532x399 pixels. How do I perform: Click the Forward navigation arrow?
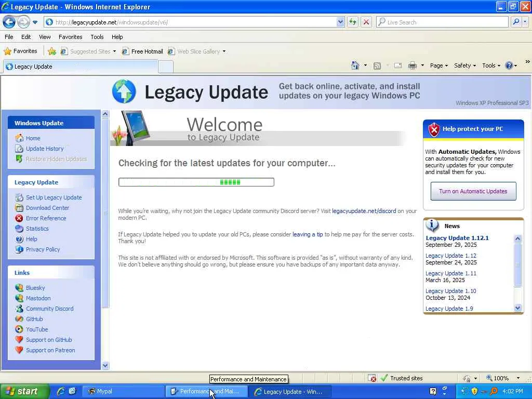click(x=23, y=22)
